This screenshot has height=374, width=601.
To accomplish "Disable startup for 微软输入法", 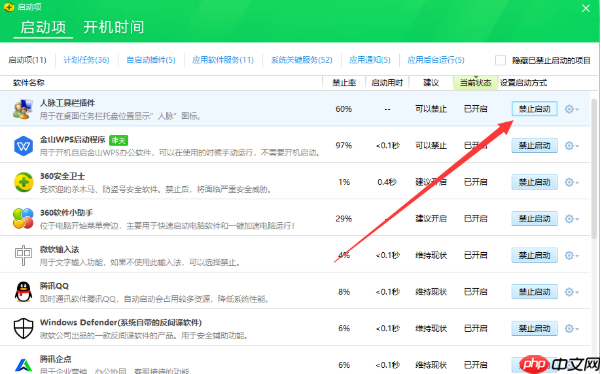I will [x=534, y=255].
